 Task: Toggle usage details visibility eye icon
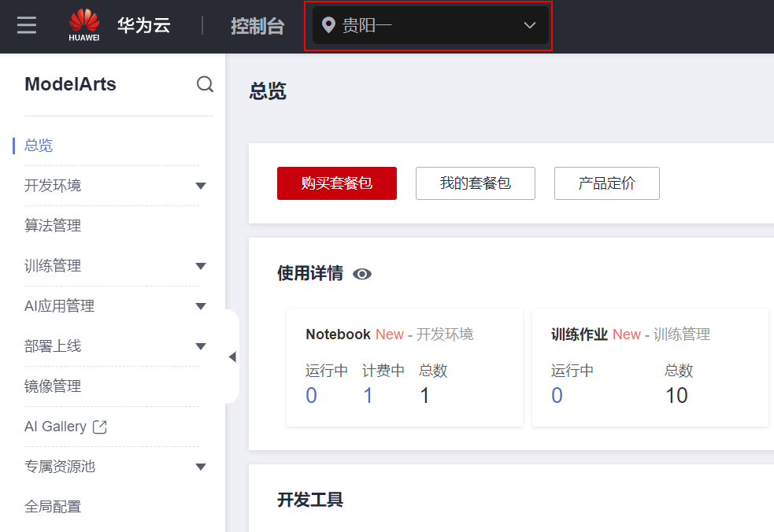(x=362, y=274)
